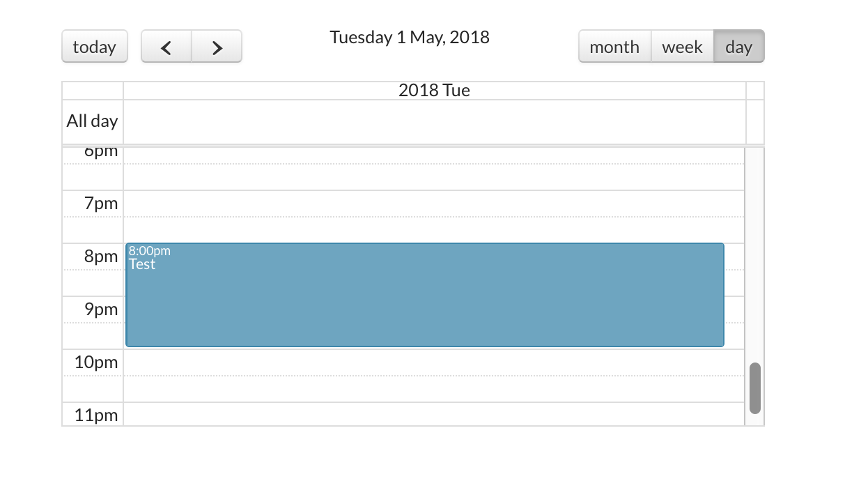The height and width of the screenshot is (488, 868).
Task: Click the 9pm axis label
Action: click(101, 309)
